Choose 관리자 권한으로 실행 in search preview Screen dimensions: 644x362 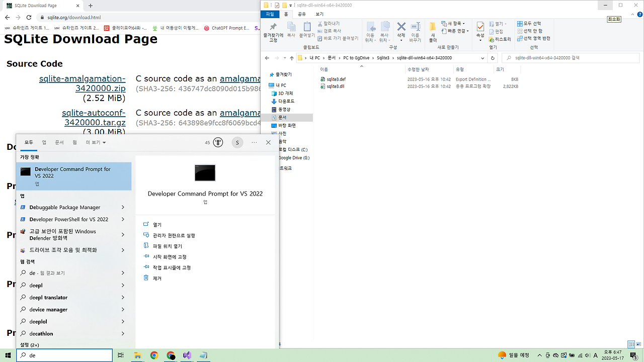174,235
